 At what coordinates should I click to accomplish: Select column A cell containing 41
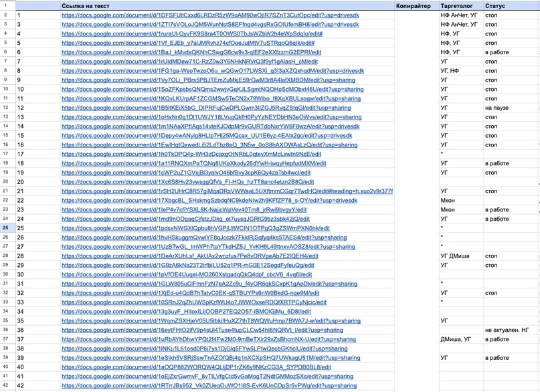tap(38, 377)
